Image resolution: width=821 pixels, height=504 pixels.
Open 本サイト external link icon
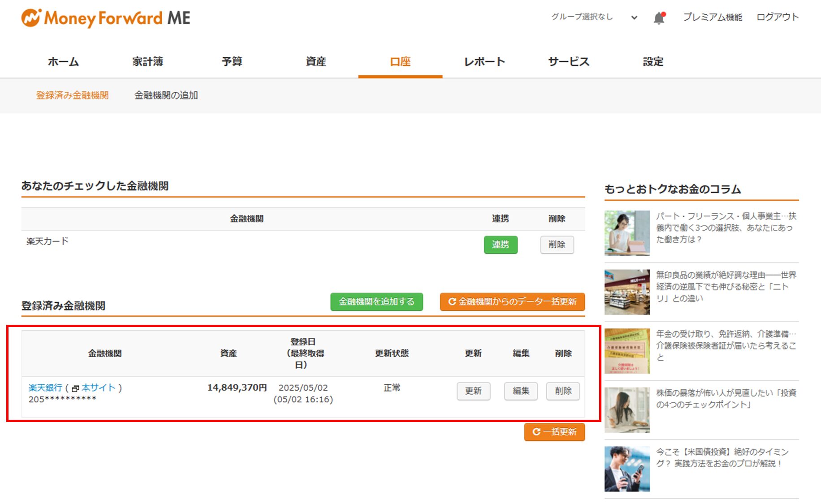point(75,388)
